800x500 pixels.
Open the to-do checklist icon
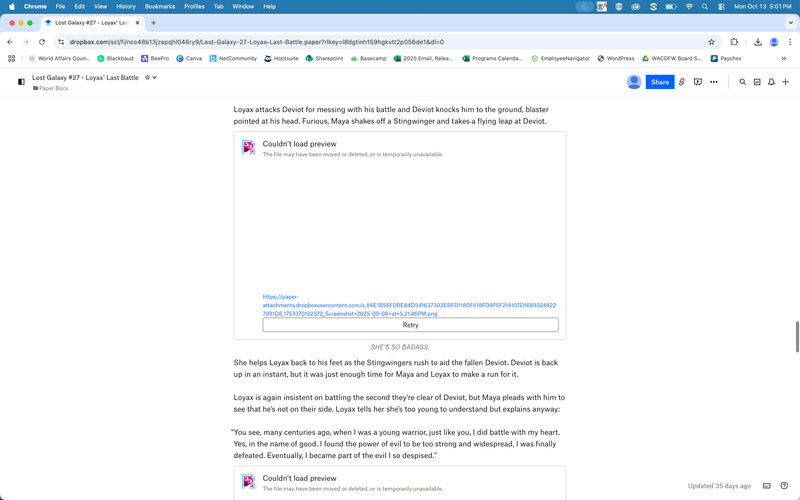pyautogui.click(x=757, y=82)
